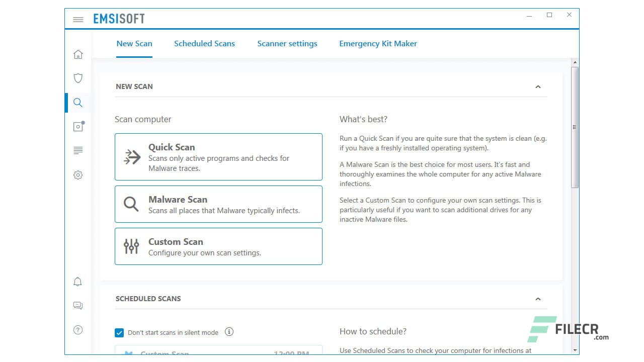
Task: Collapse the SCHEDULED SCANS section
Action: click(538, 299)
